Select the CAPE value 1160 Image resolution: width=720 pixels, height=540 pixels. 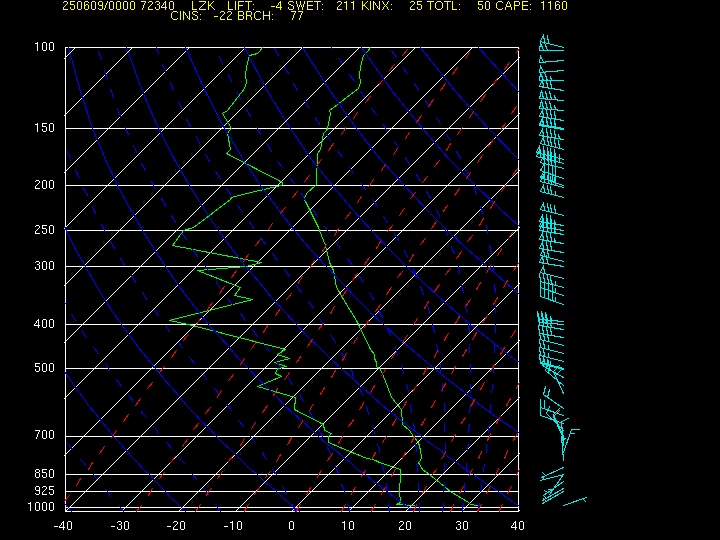point(554,6)
